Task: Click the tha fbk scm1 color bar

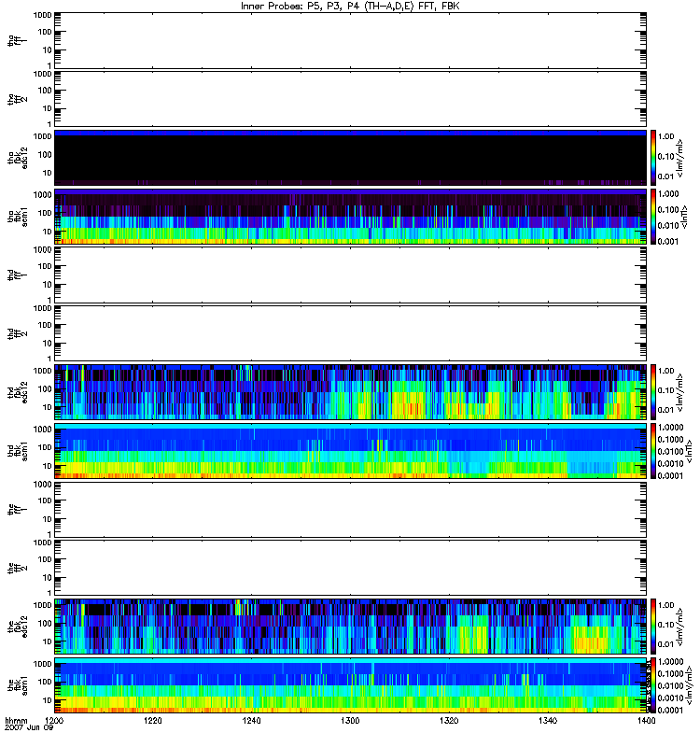Action: 653,217
